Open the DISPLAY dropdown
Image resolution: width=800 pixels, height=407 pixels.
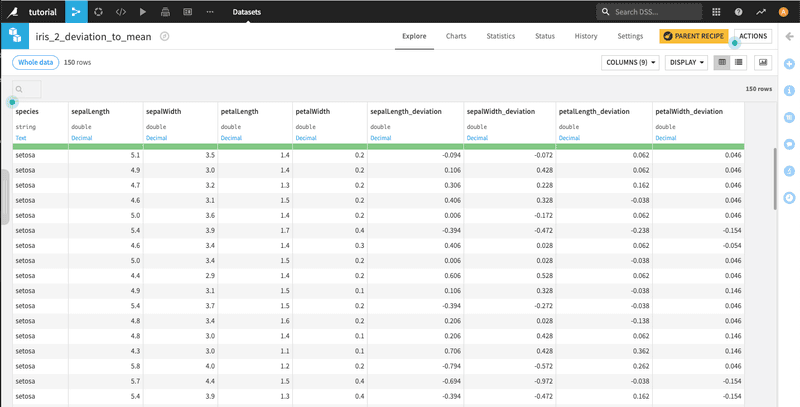pos(686,62)
